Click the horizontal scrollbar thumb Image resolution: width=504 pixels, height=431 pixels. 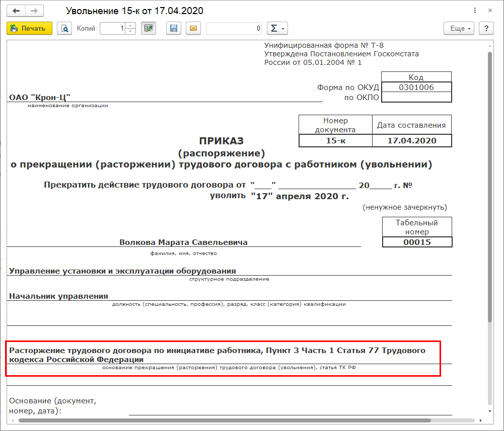click(225, 420)
